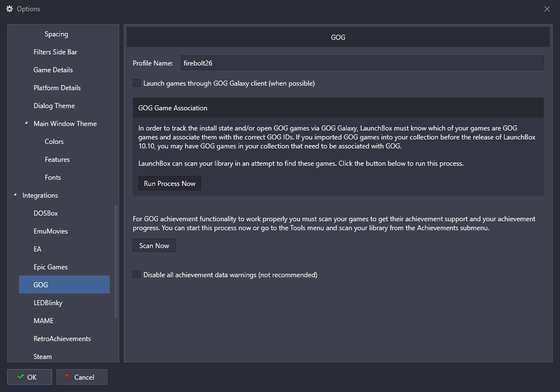560x392 pixels.
Task: Select Spacing in the options tree
Action: [56, 34]
